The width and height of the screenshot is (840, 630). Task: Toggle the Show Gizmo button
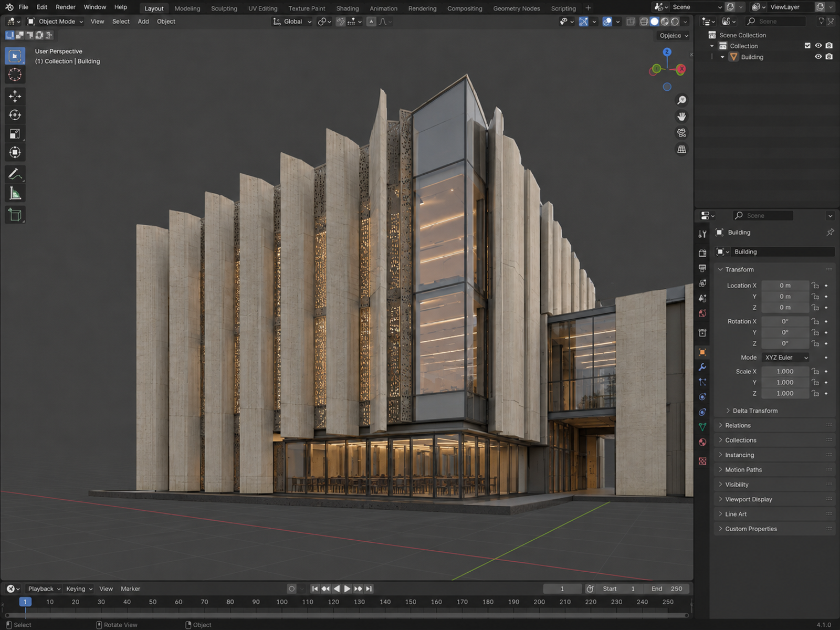tap(583, 22)
